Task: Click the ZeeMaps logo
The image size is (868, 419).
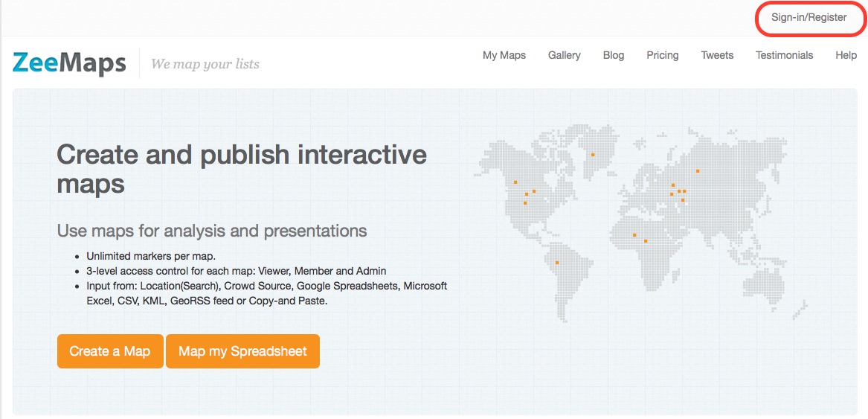Action: [x=69, y=63]
